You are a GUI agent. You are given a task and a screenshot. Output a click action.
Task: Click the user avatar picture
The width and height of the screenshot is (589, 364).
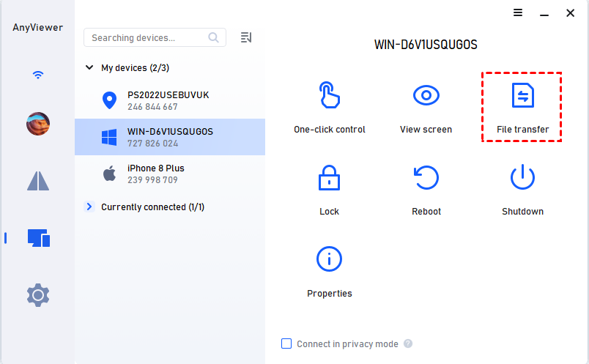coord(38,124)
